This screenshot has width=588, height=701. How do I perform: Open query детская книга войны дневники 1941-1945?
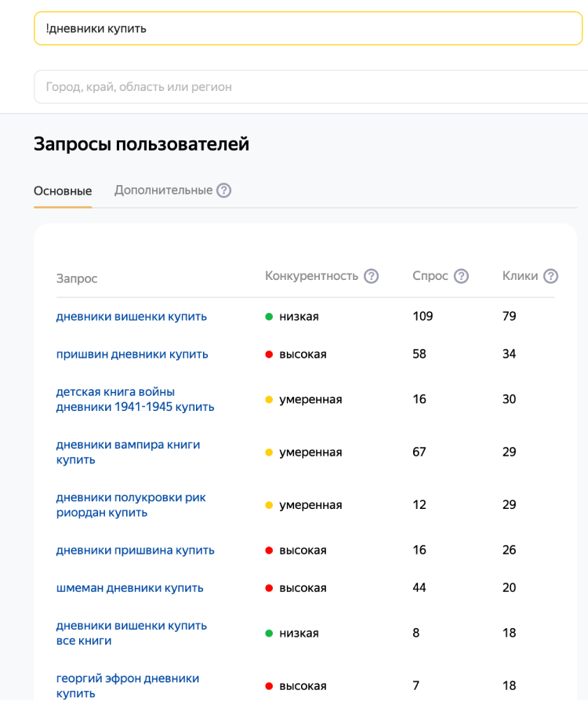coord(135,399)
